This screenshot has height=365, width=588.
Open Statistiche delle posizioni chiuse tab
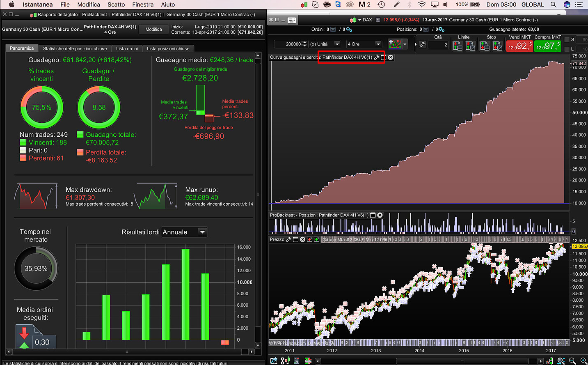click(75, 48)
